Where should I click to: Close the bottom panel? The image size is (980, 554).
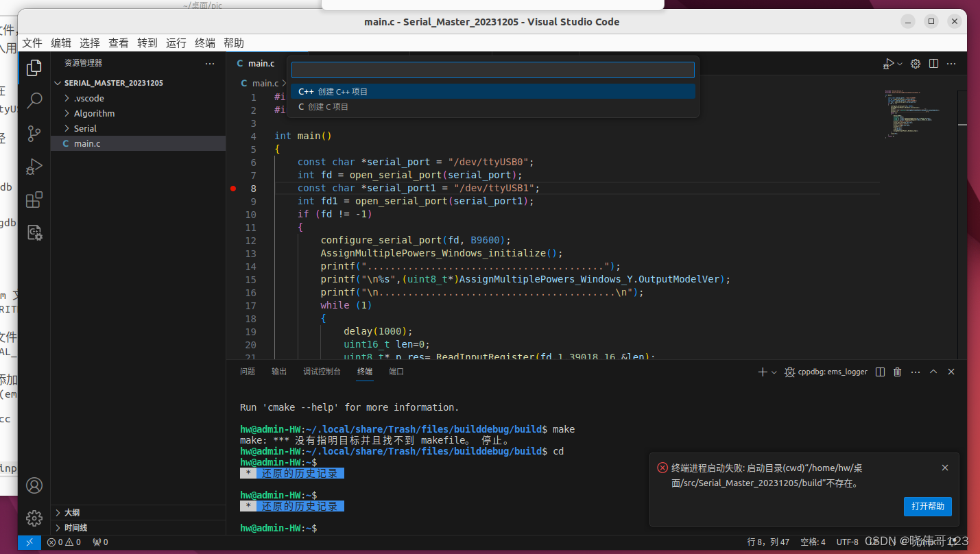(951, 372)
